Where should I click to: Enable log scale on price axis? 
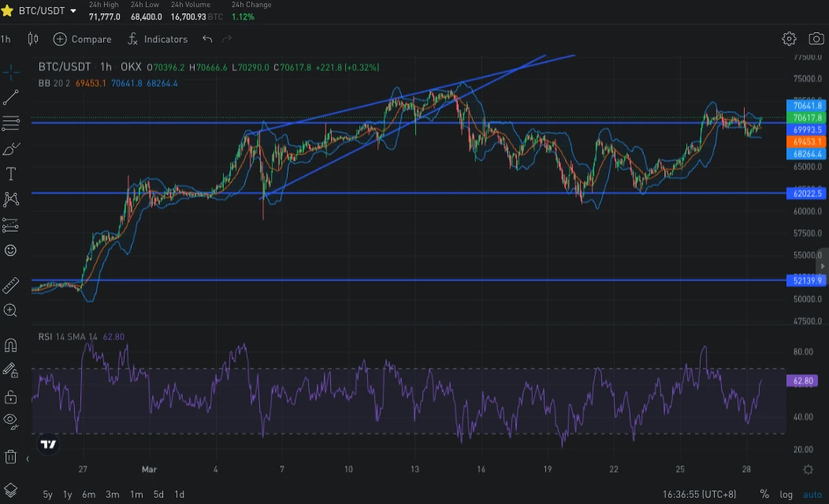click(x=786, y=495)
